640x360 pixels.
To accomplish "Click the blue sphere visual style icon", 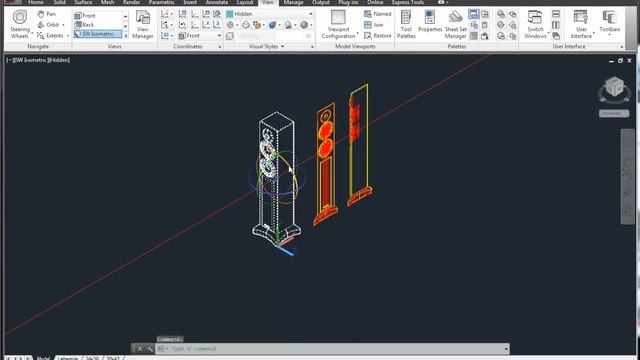I will 272,25.
